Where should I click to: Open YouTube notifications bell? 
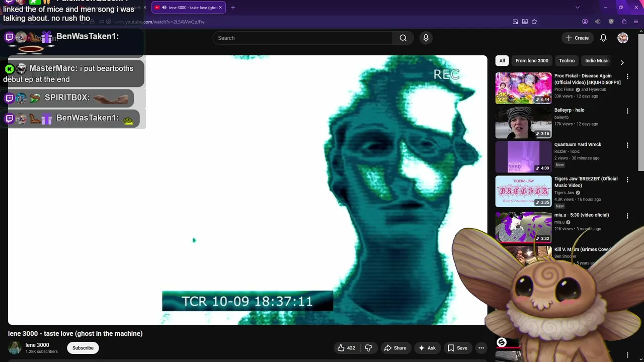coord(603,38)
